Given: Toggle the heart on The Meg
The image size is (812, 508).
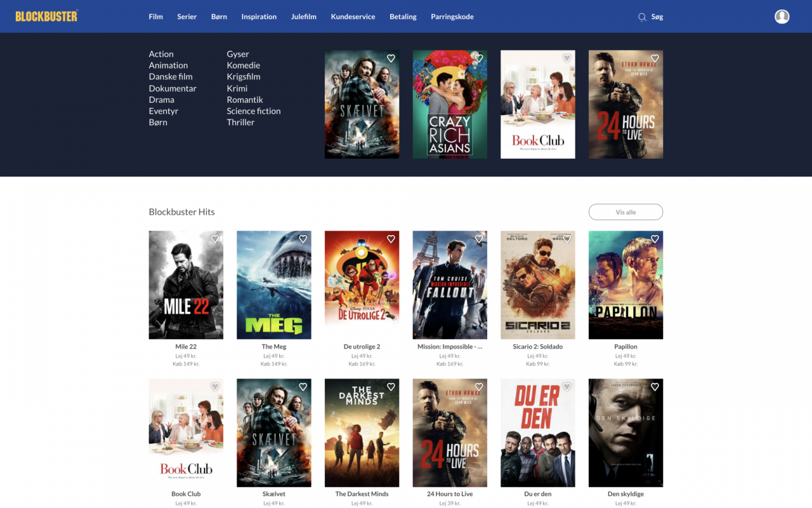Looking at the screenshot, I should [x=303, y=239].
